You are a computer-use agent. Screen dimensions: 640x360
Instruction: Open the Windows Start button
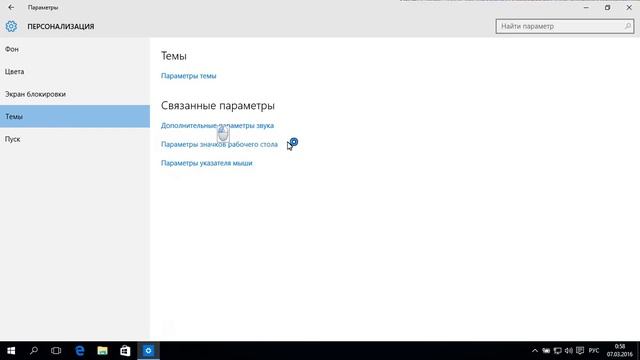point(11,351)
